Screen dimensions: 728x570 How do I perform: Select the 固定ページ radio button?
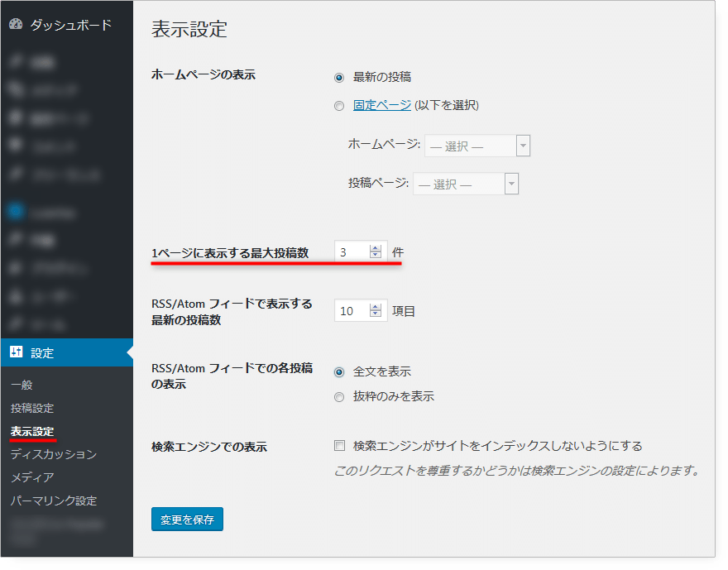pos(338,106)
